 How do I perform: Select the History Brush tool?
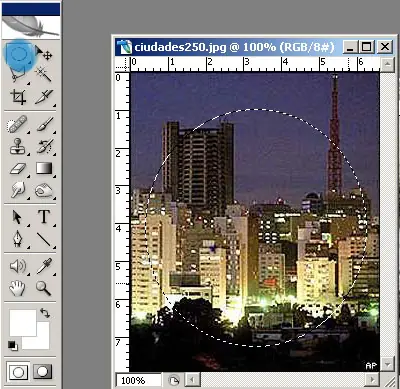pyautogui.click(x=45, y=146)
